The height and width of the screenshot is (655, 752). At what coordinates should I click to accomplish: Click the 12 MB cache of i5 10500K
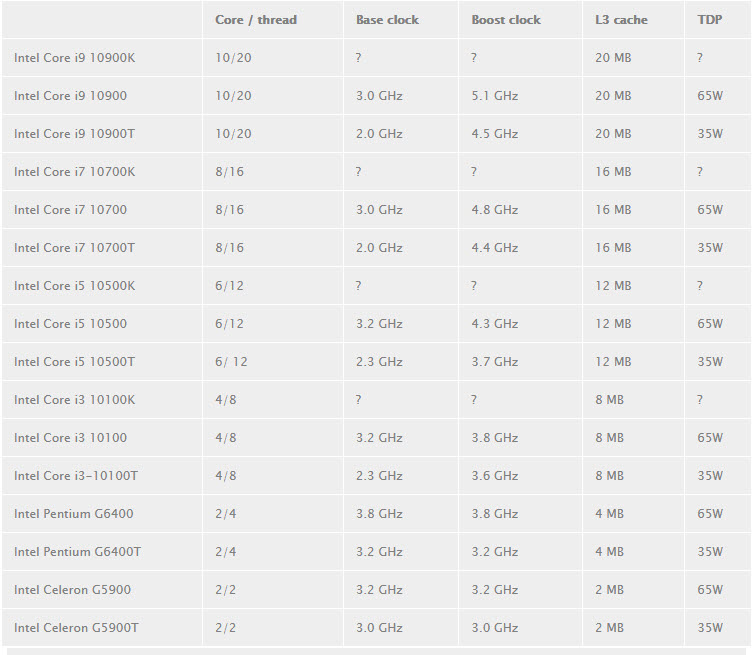pyautogui.click(x=613, y=286)
